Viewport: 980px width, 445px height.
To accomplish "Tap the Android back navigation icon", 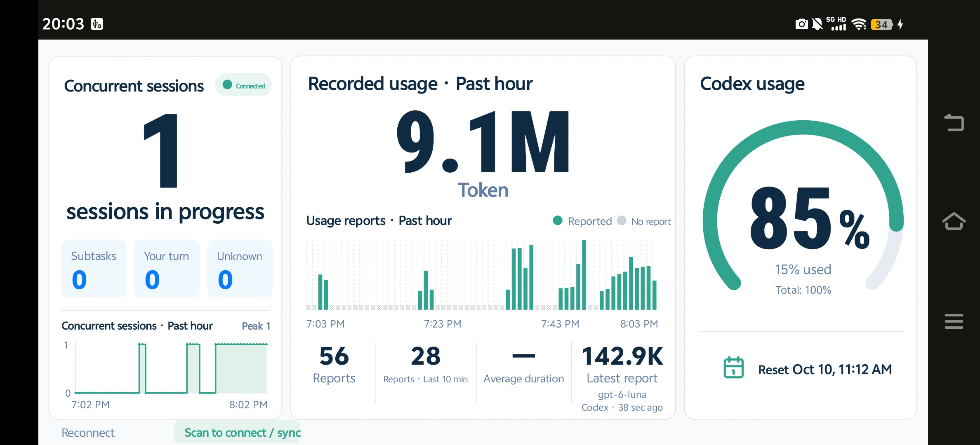I will click(x=954, y=123).
